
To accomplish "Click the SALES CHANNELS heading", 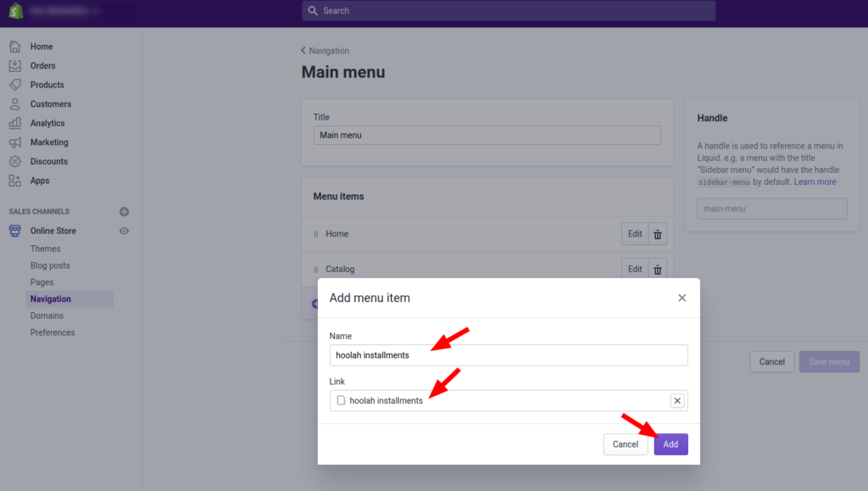I will click(x=39, y=211).
